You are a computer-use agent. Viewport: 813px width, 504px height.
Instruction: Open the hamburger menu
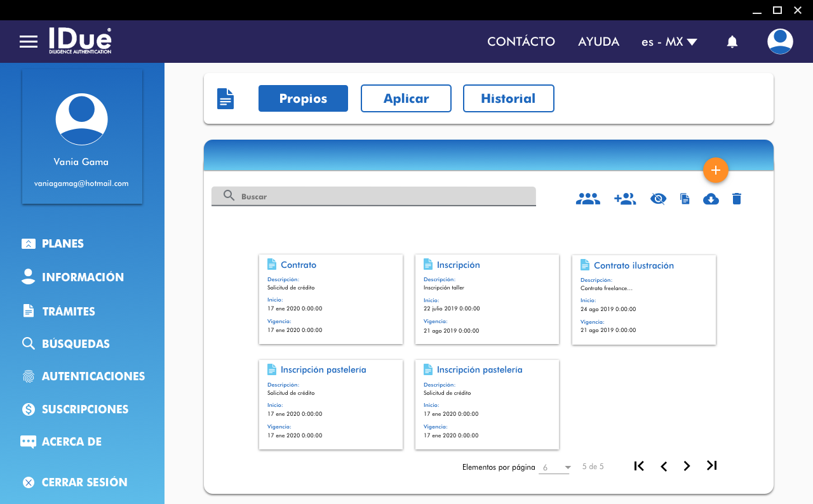(x=29, y=42)
